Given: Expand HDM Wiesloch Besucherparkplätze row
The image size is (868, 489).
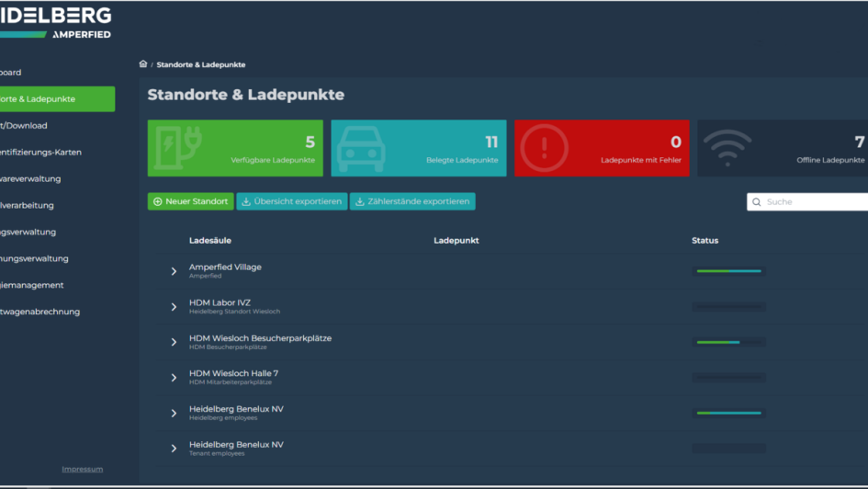Looking at the screenshot, I should pos(174,342).
